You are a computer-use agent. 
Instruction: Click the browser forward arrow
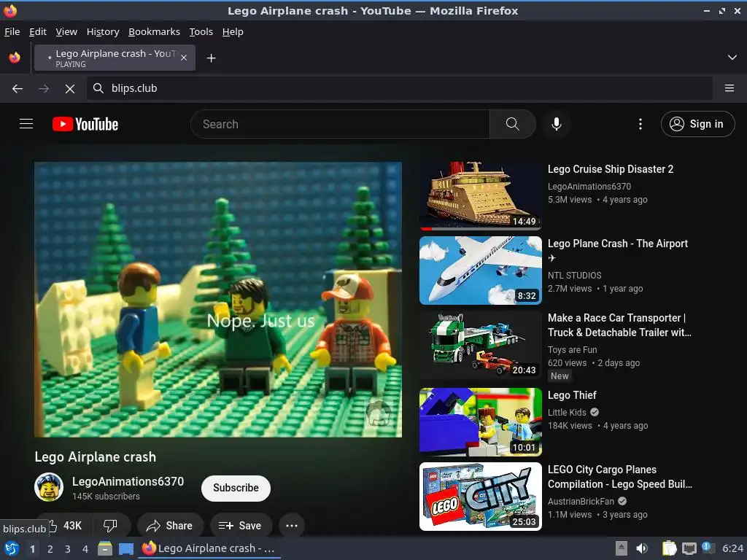click(44, 88)
